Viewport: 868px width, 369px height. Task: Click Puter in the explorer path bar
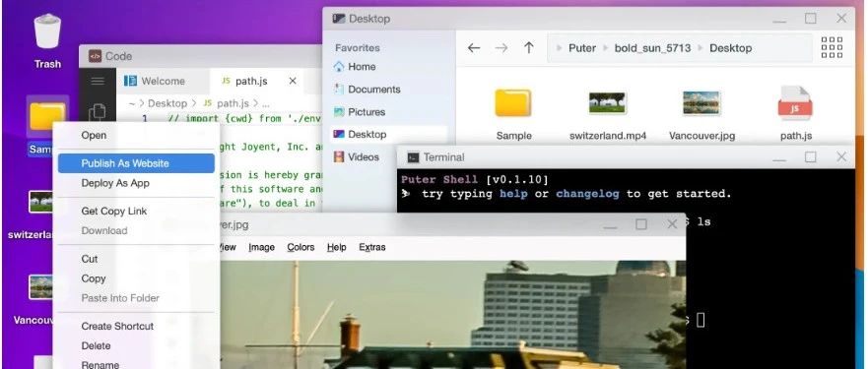point(582,48)
